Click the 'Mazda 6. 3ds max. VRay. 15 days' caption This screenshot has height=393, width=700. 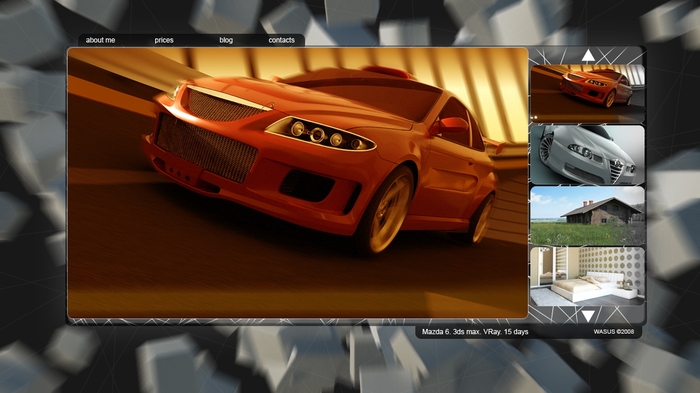click(x=475, y=332)
